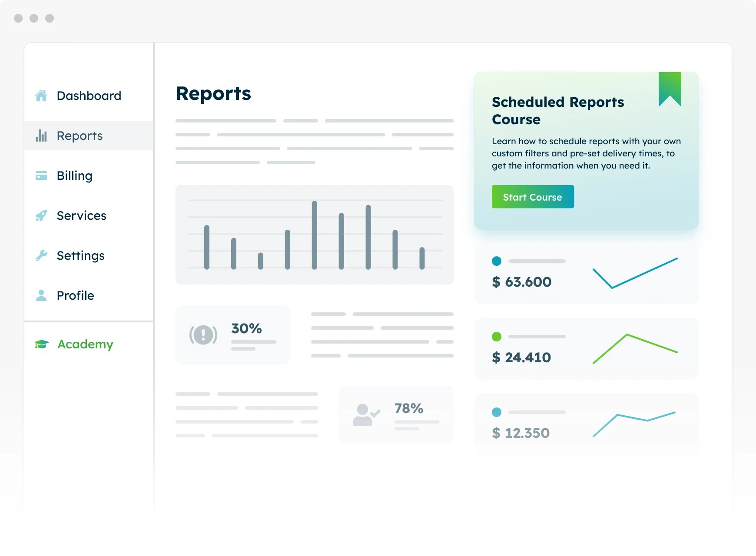756x556 pixels.
Task: Click the alert exclamation icon by 30%
Action: coord(203,335)
